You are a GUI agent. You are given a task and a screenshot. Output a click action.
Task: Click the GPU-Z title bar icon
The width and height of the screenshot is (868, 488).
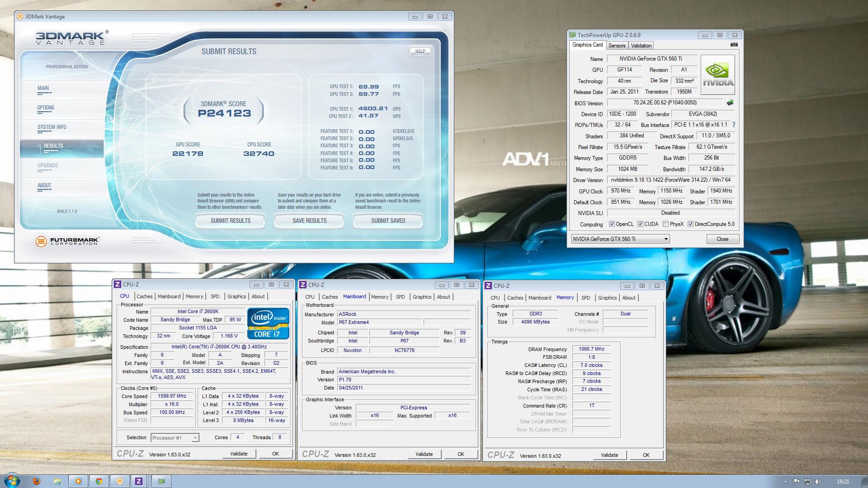pyautogui.click(x=572, y=35)
